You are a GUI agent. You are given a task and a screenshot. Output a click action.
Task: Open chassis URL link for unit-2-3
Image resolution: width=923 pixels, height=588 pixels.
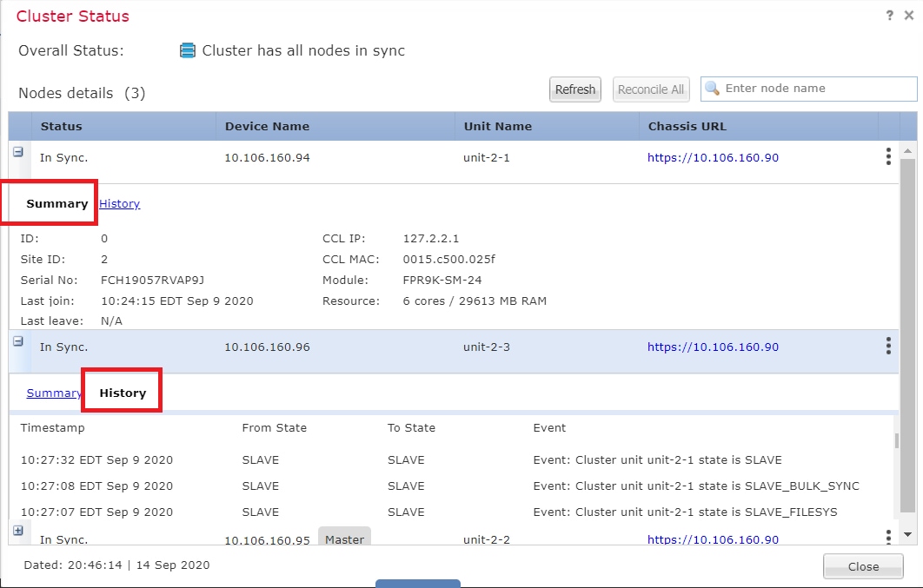click(x=713, y=347)
